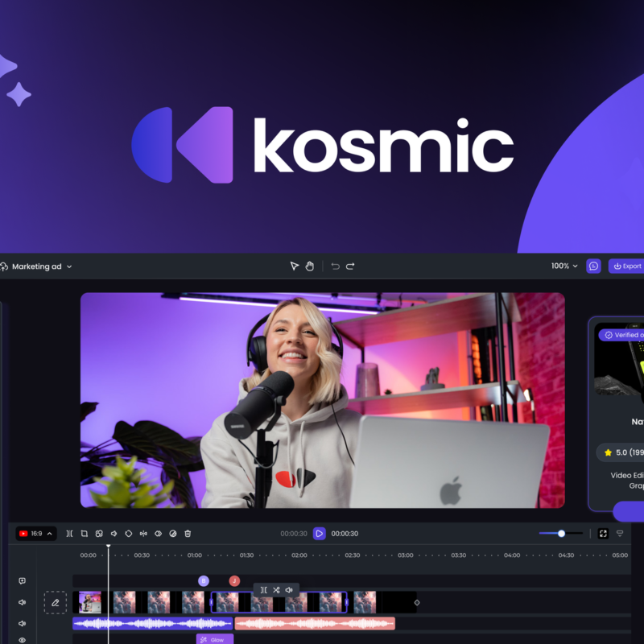Toggle visibility eye of Glow effect track

coord(23,640)
